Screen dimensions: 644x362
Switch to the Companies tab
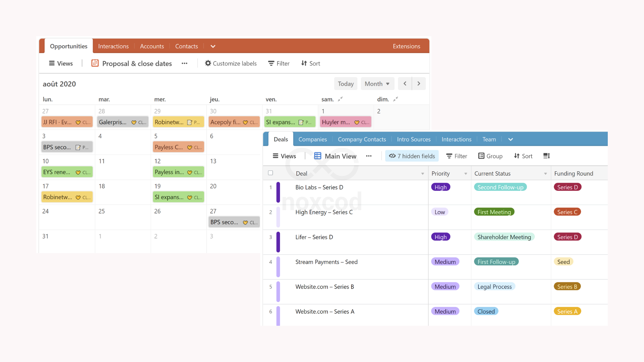(x=312, y=139)
